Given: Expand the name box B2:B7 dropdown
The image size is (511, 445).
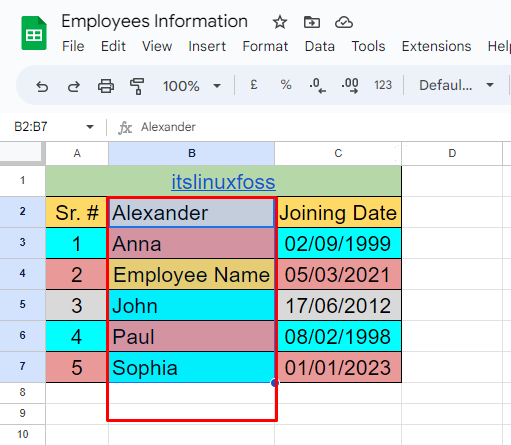Looking at the screenshot, I should [90, 127].
